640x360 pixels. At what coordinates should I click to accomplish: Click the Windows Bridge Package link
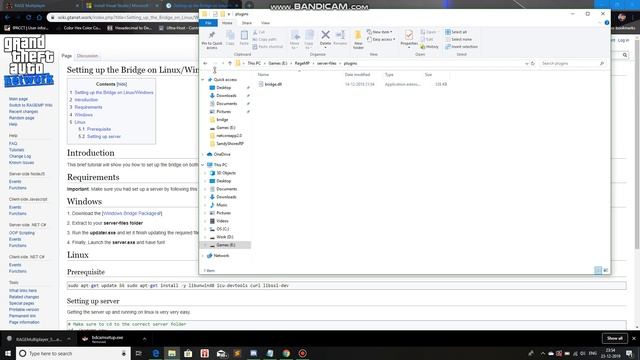tap(132, 213)
